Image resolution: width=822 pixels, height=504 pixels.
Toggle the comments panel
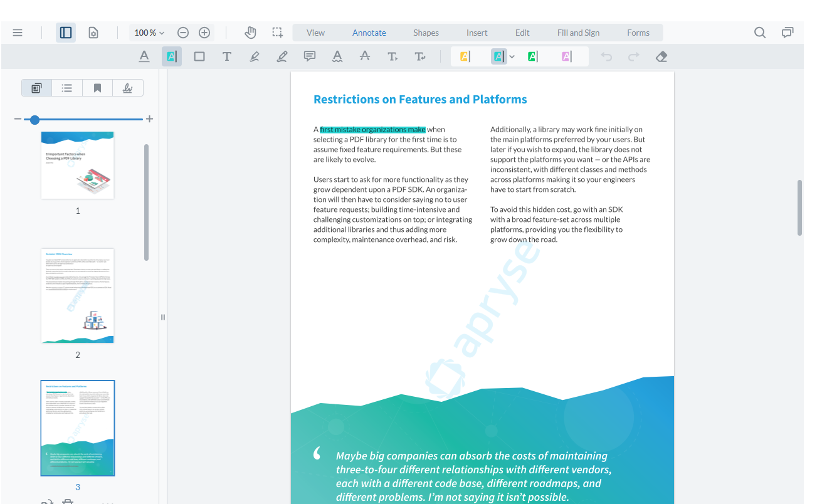click(788, 33)
